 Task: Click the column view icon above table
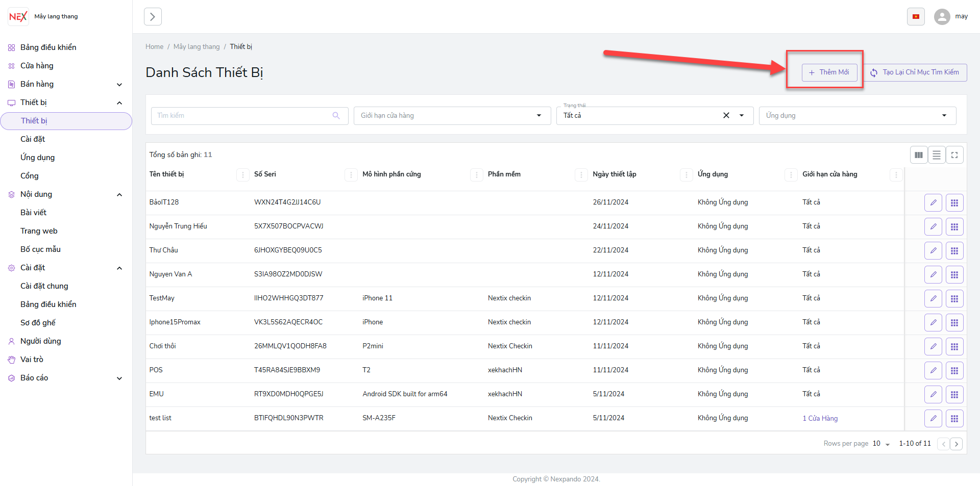(919, 155)
